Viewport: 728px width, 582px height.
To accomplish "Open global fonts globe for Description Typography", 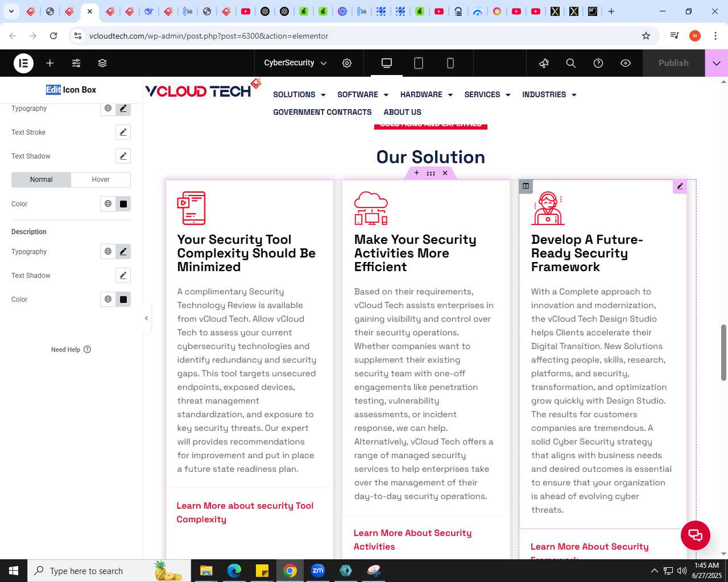I will 108,252.
